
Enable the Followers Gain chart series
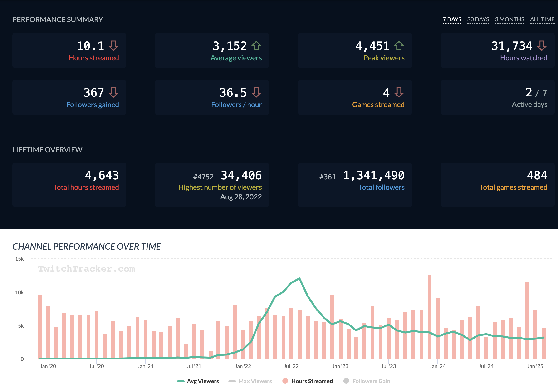[371, 381]
